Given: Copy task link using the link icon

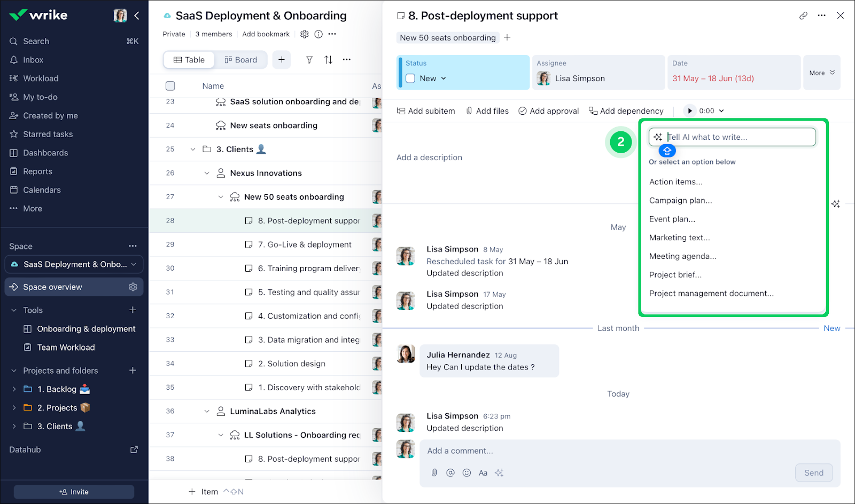Looking at the screenshot, I should [x=803, y=15].
